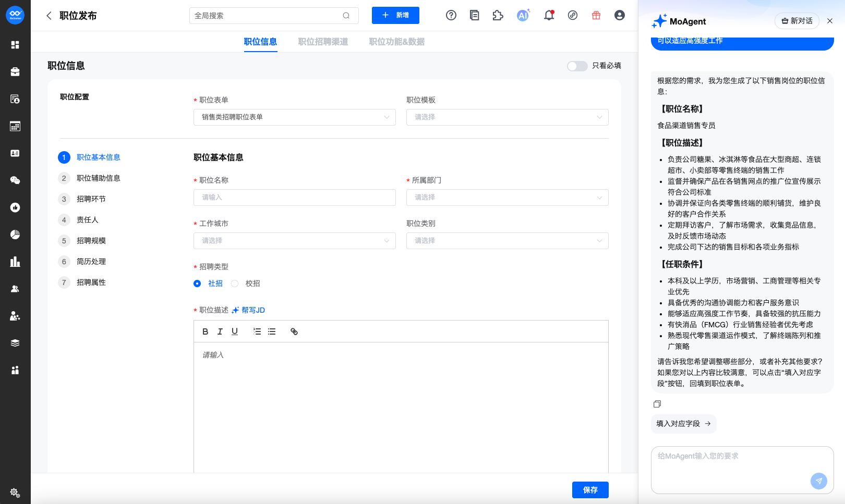Open the 所属部门 dropdown
Image resolution: width=845 pixels, height=504 pixels.
point(508,198)
